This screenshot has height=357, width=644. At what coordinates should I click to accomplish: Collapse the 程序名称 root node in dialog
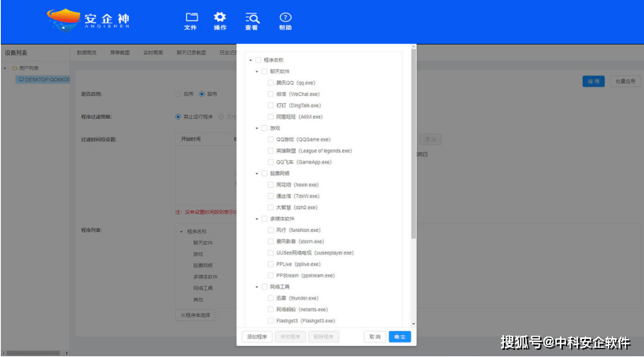[251, 61]
